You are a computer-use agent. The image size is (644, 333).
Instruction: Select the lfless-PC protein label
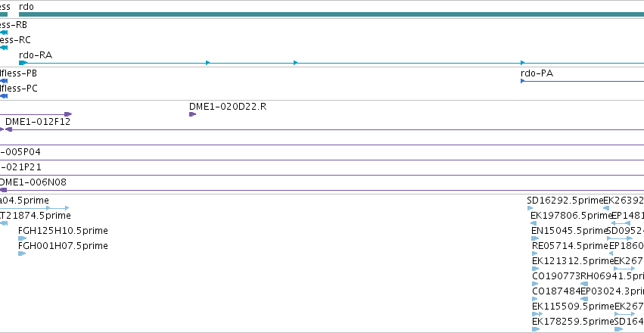pos(18,89)
